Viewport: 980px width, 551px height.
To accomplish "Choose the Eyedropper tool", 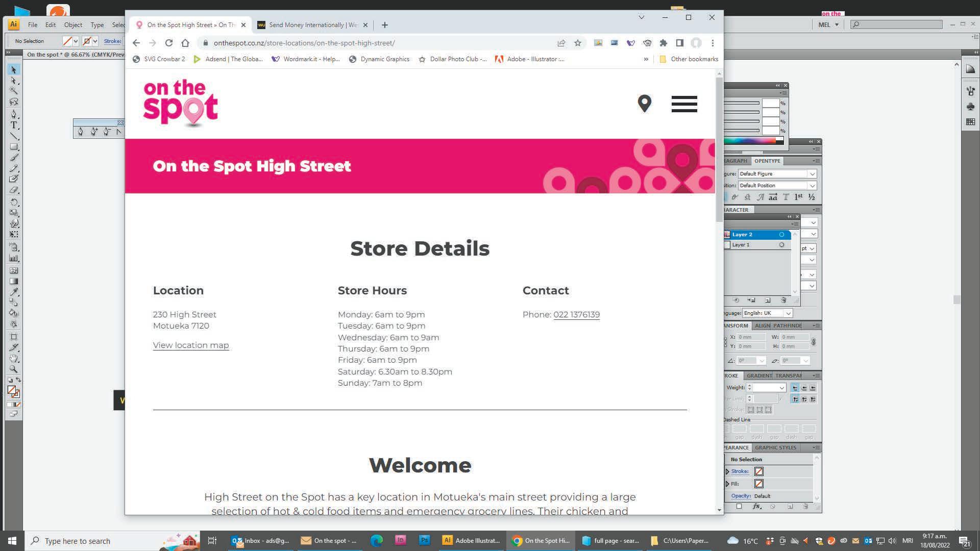I will click(x=14, y=292).
